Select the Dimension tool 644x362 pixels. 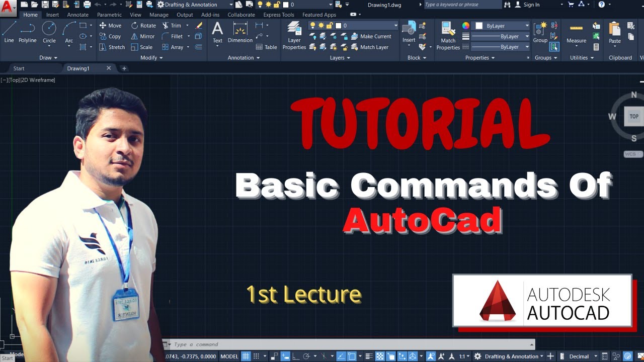(240, 32)
